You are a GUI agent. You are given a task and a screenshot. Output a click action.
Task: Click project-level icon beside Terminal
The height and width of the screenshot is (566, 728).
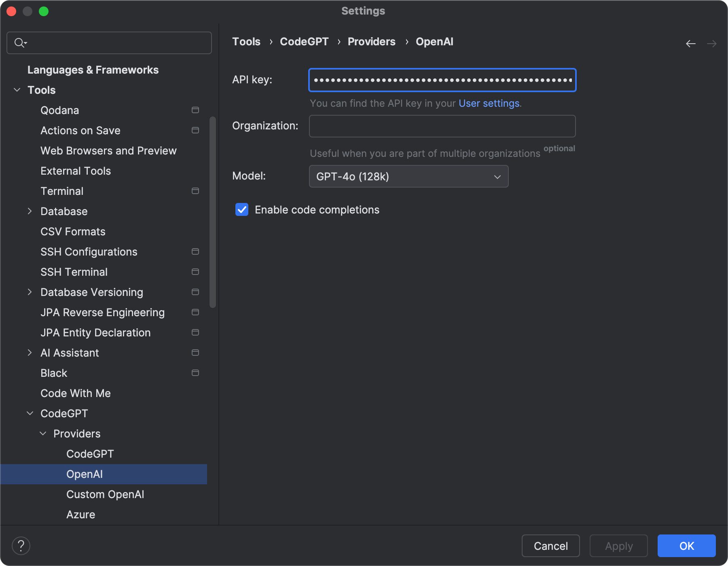195,191
